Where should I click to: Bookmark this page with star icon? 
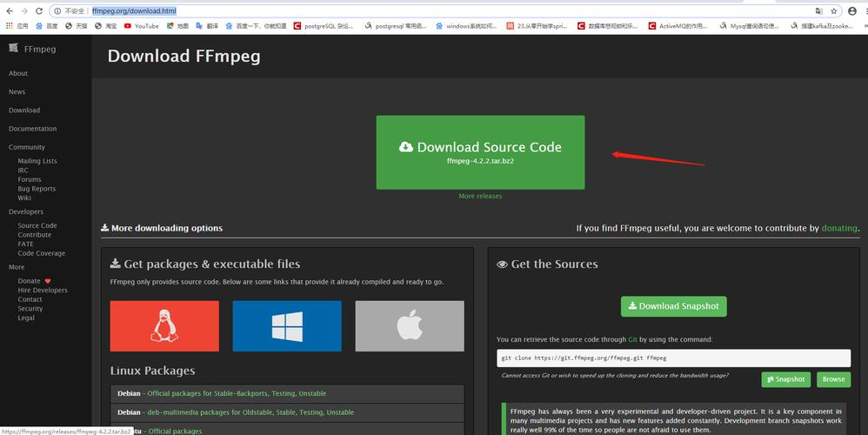(x=834, y=11)
